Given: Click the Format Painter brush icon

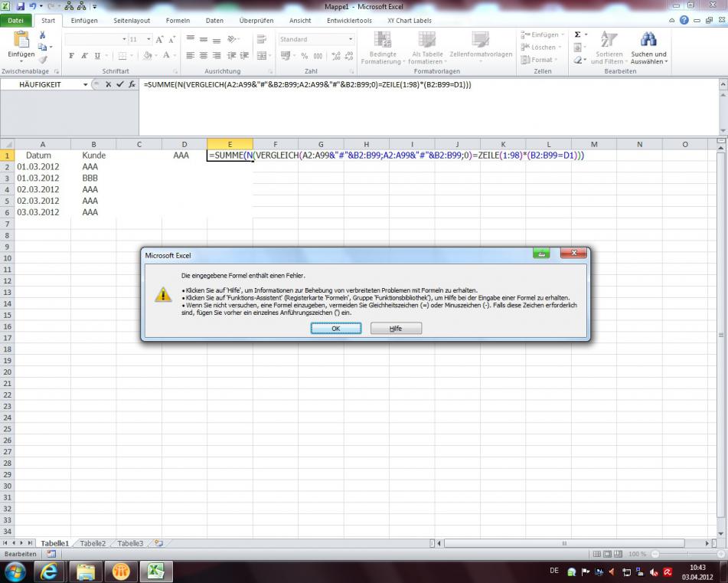Looking at the screenshot, I should (42, 60).
